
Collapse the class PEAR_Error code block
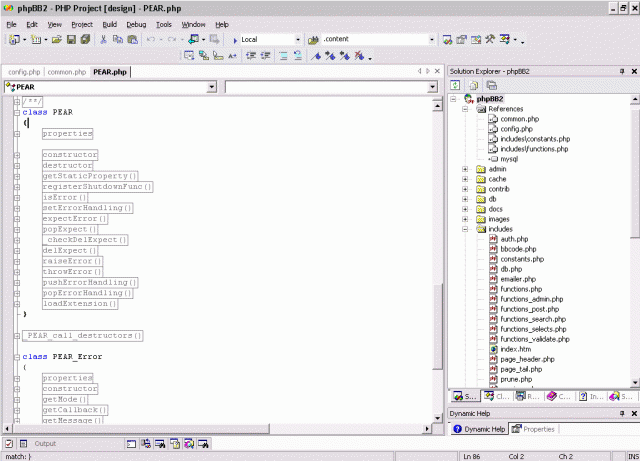pyautogui.click(x=17, y=357)
